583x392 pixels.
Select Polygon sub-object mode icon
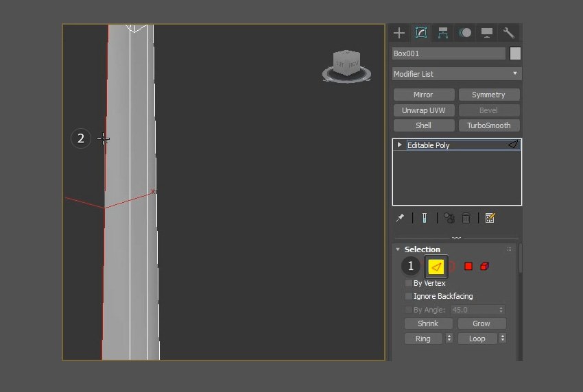pyautogui.click(x=468, y=267)
